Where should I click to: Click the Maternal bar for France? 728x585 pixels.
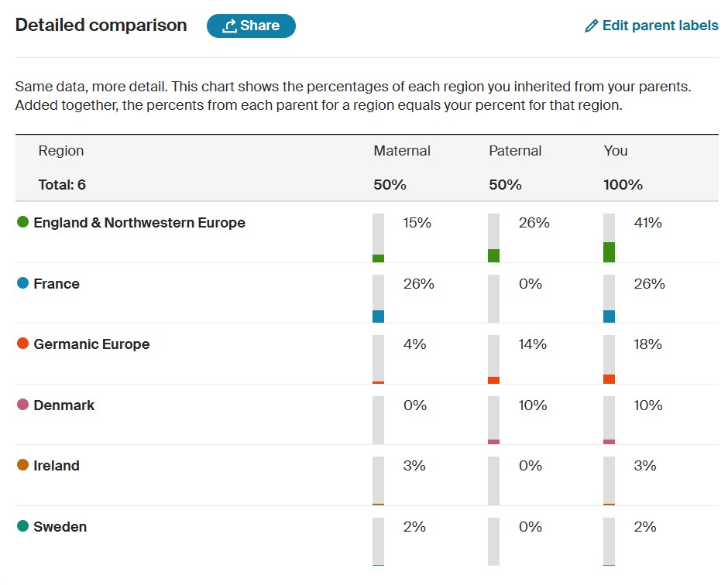pos(378,299)
